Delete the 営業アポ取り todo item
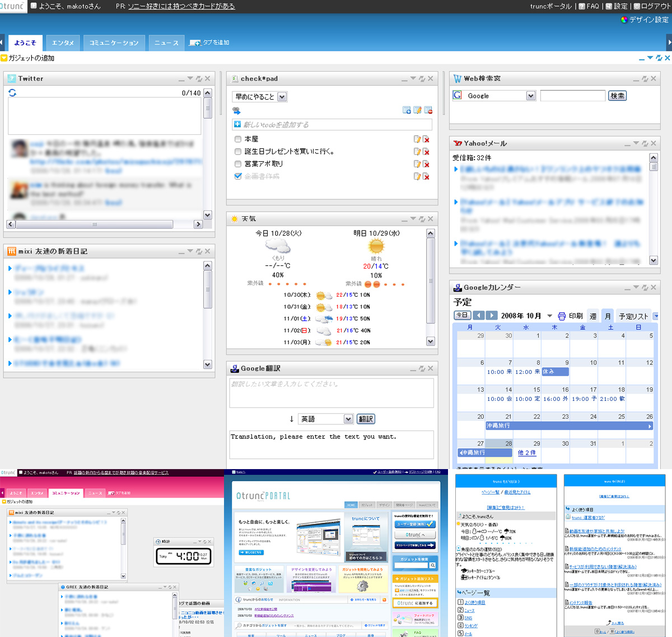The height and width of the screenshot is (637, 672). tap(426, 164)
